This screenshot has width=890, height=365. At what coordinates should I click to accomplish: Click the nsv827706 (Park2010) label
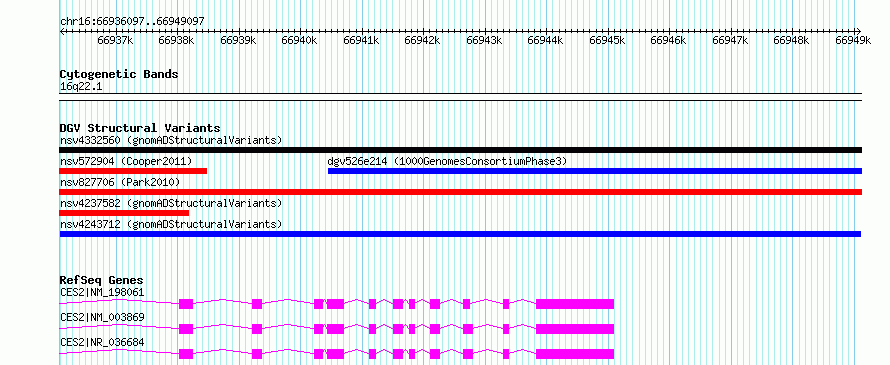pyautogui.click(x=120, y=182)
